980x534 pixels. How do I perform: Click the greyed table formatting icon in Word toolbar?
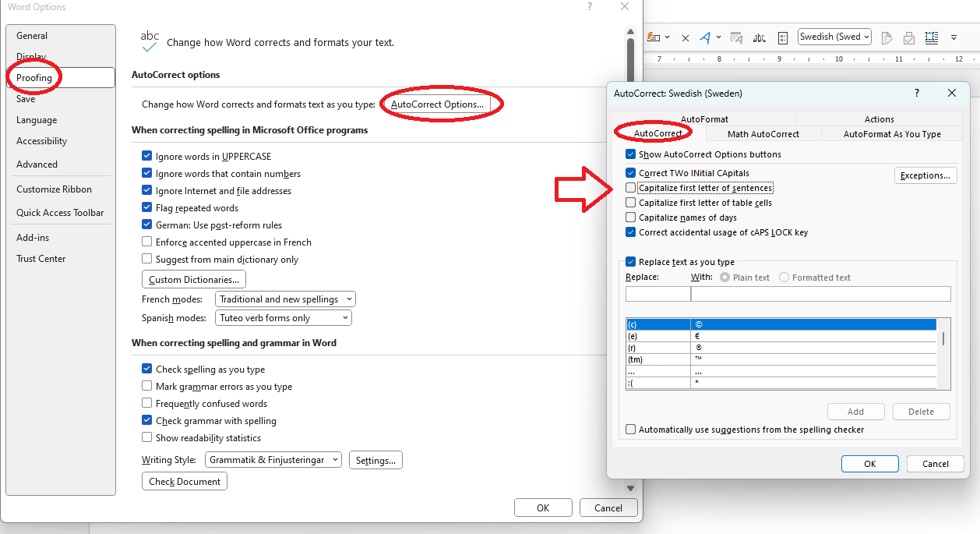(736, 37)
